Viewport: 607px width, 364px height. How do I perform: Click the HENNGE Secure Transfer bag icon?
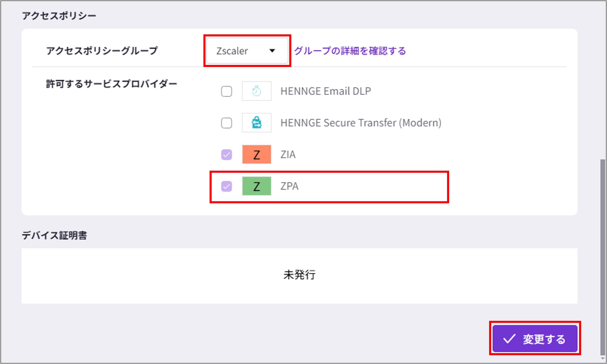[x=257, y=123]
